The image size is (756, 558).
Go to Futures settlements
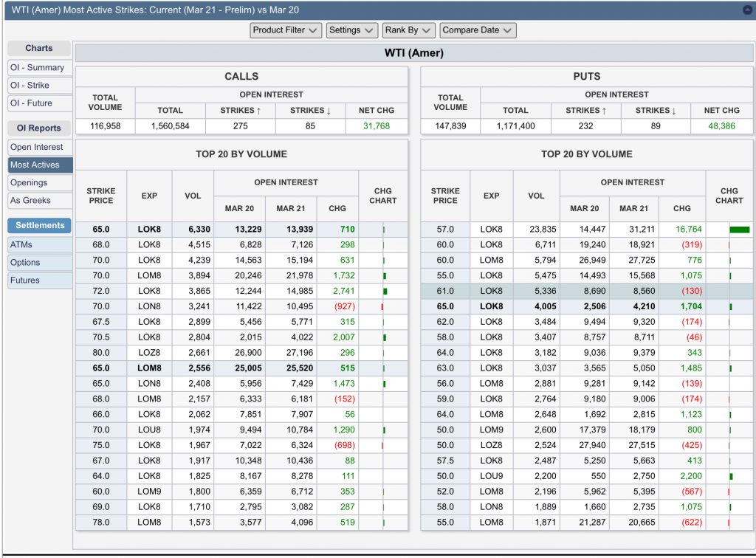coord(40,280)
